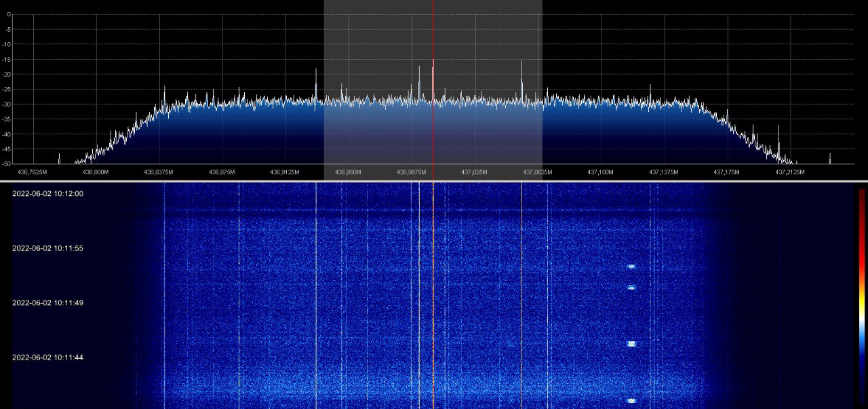This screenshot has width=868, height=409.
Task: Click the 10:11:49 waterfall timestamp
Action: click(47, 303)
